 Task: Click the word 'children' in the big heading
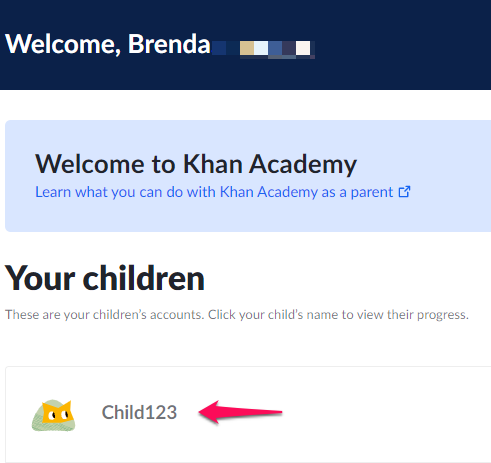pos(143,278)
